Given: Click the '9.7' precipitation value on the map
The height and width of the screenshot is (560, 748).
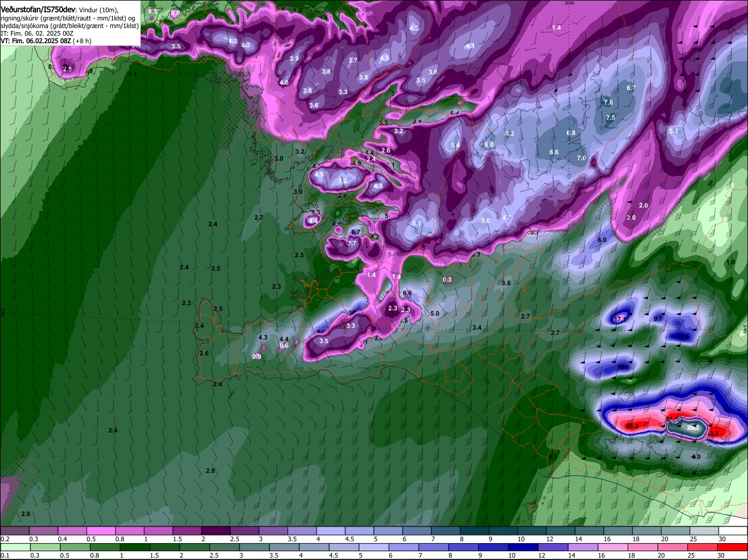Looking at the screenshot, I should pyautogui.click(x=658, y=318).
